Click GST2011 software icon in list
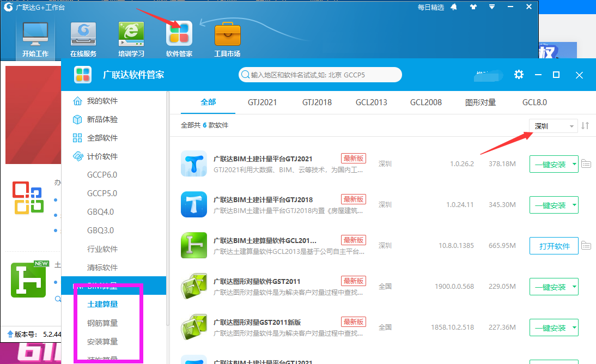The width and height of the screenshot is (596, 364). (x=194, y=286)
